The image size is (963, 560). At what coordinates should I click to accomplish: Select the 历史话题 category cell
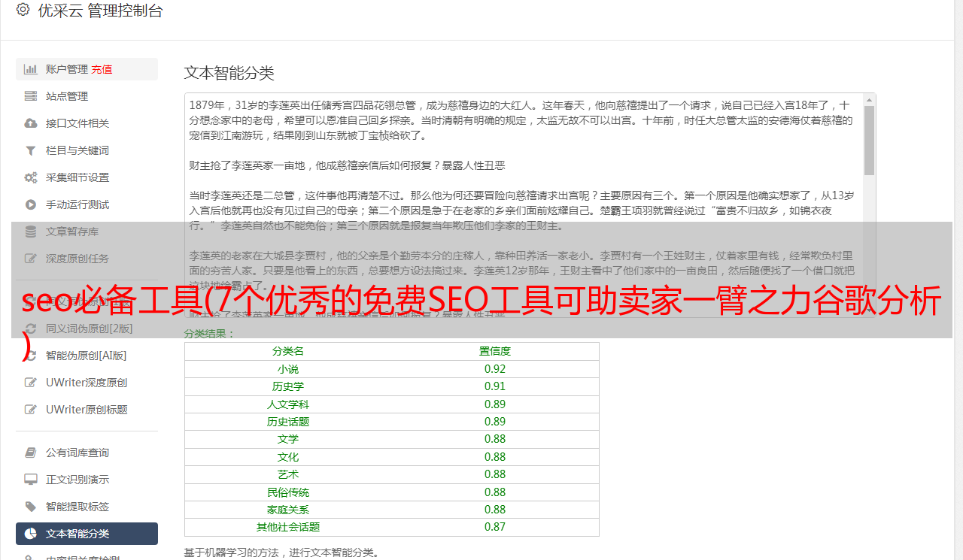(288, 422)
